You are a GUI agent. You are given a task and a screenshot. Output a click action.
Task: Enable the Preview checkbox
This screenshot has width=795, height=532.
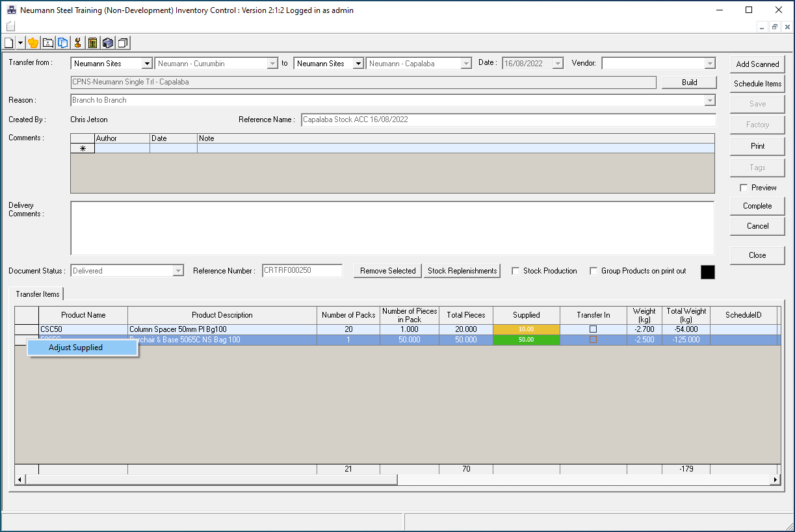click(744, 187)
